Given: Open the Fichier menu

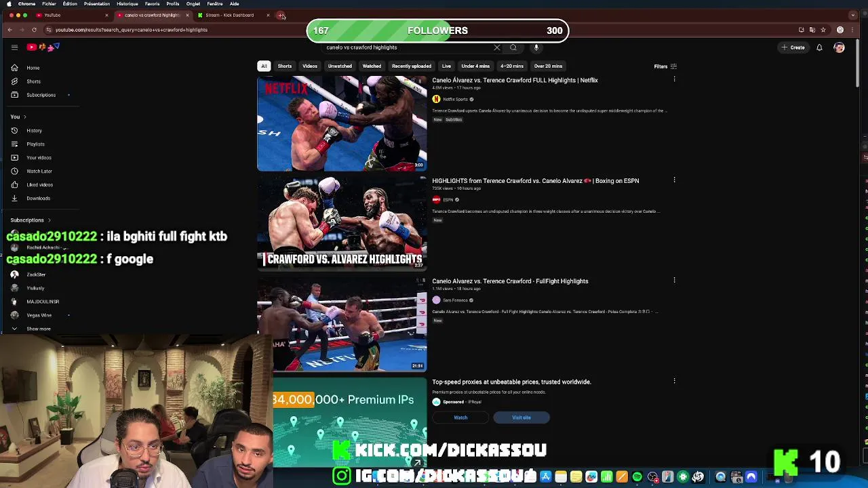Looking at the screenshot, I should (50, 4).
